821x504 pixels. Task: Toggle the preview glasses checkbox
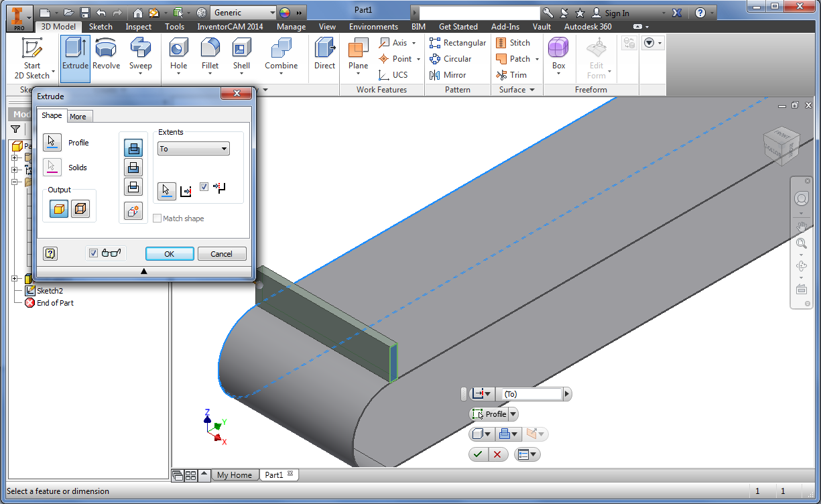click(x=94, y=253)
